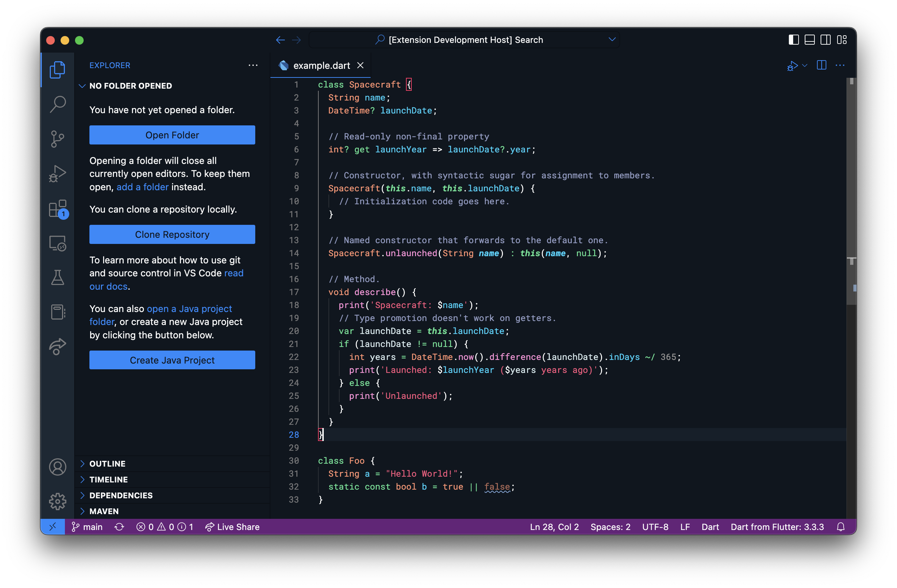This screenshot has height=588, width=897.
Task: Toggle secondary side bar visibility
Action: tap(825, 40)
